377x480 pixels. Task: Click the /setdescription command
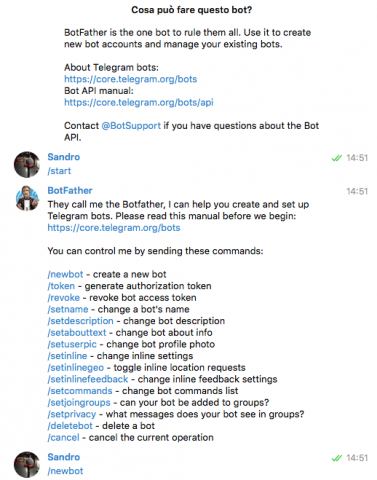click(80, 321)
